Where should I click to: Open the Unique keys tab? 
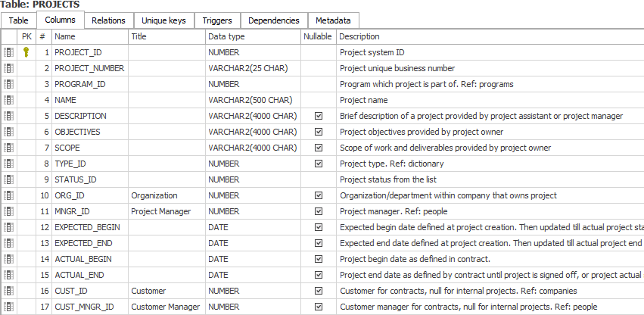[163, 20]
